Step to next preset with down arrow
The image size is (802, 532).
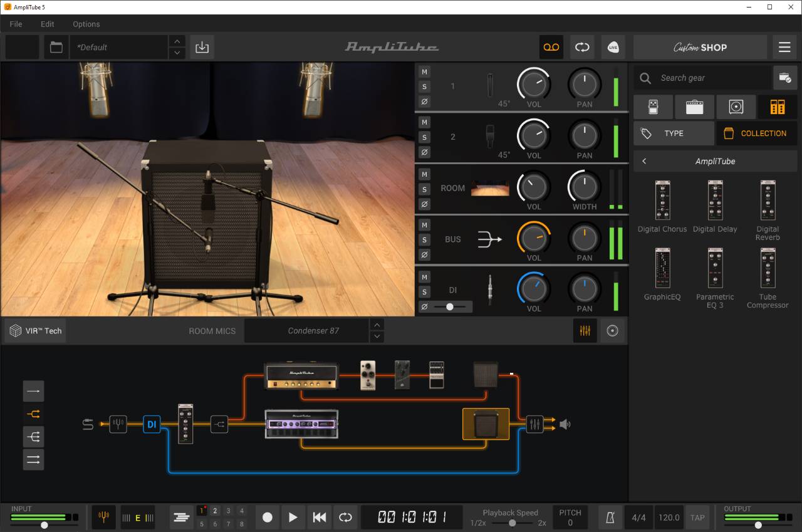pos(177,53)
